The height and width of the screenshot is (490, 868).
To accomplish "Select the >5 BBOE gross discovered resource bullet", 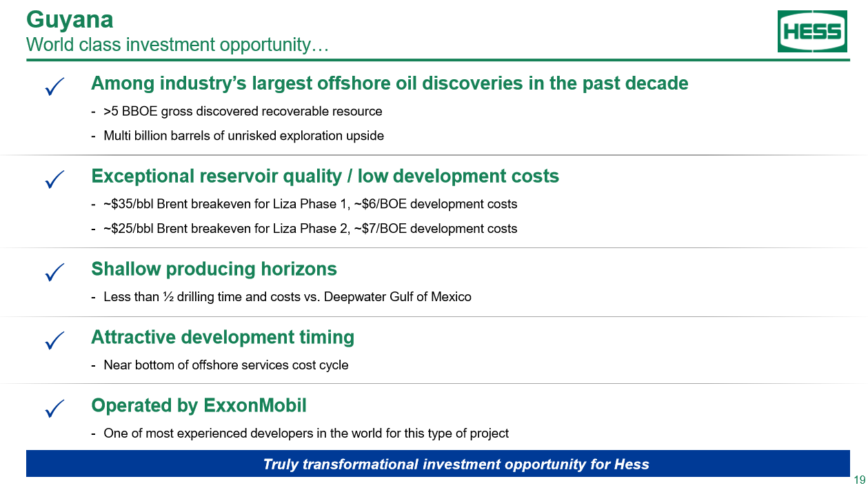I will click(x=242, y=112).
